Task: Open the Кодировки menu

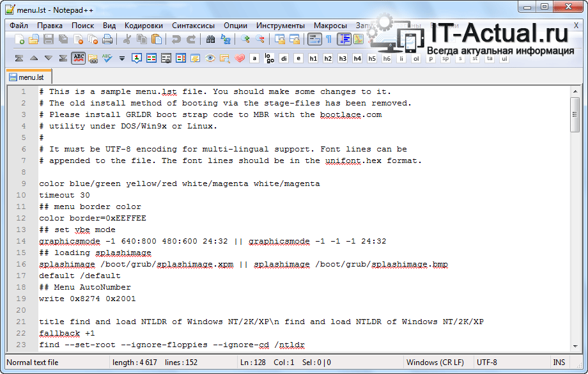Action: point(144,26)
